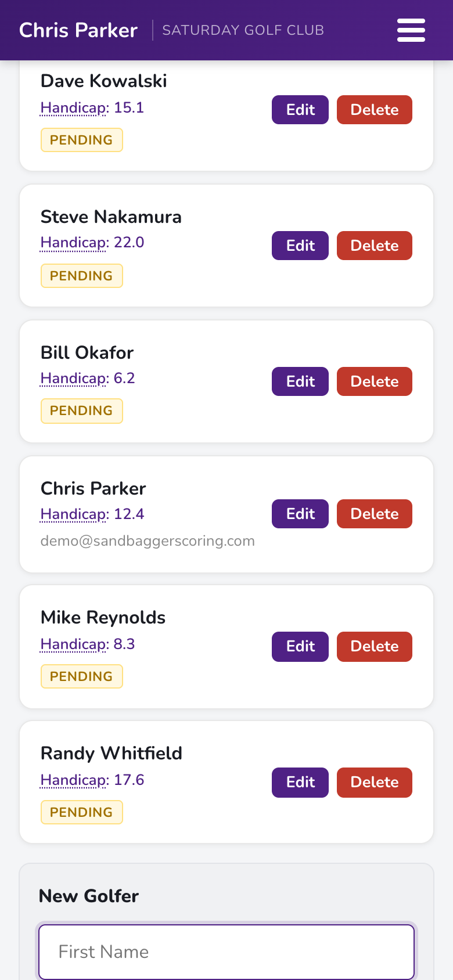Click the Saturday Golf Club header text
The width and height of the screenshot is (453, 980).
[x=243, y=30]
